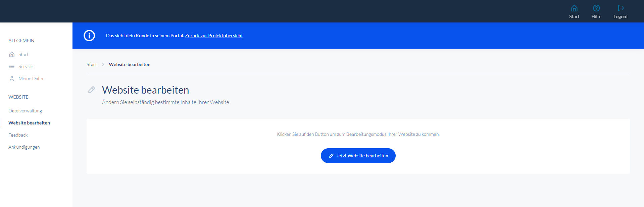
Task: Click the person icon beside Meine Daten
Action: pos(12,79)
